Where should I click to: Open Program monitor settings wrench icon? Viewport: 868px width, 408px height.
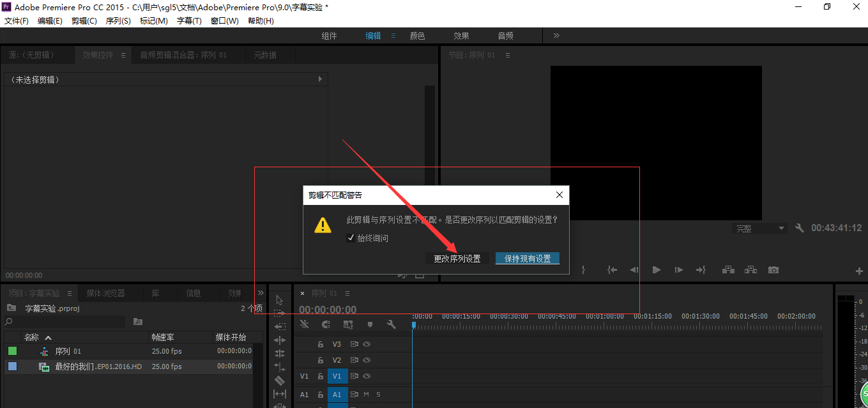tap(800, 228)
